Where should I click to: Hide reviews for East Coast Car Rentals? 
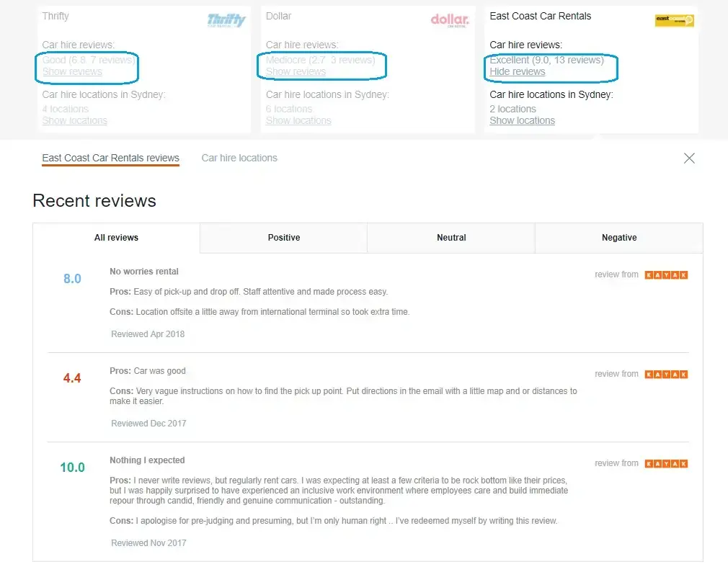518,71
